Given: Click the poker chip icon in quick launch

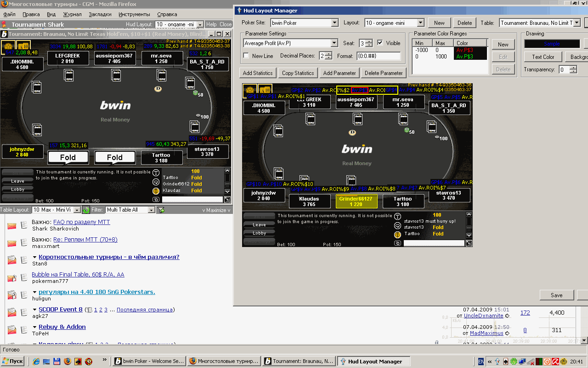Looking at the screenshot, I should [88, 362].
